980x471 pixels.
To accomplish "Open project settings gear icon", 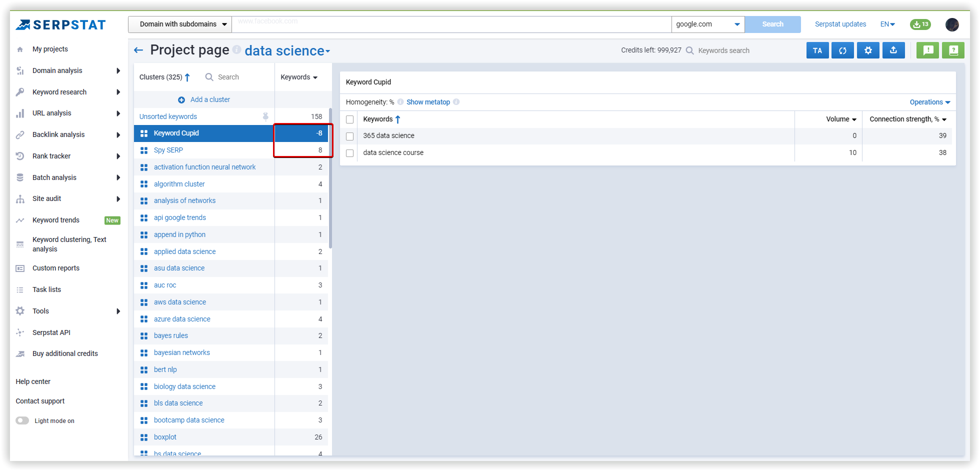I will tap(868, 50).
